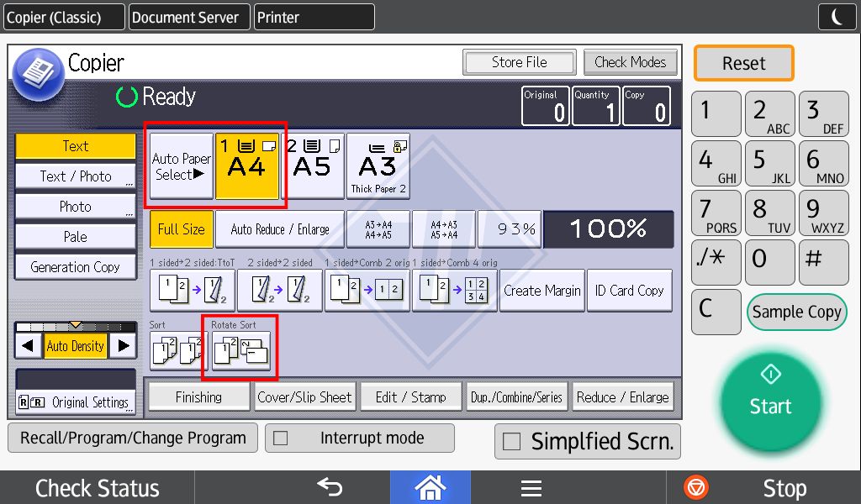This screenshot has width=861, height=504.
Task: Tap the sleep mode moon icon
Action: tap(837, 17)
